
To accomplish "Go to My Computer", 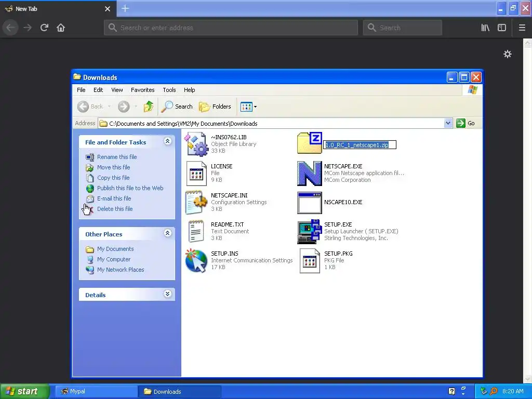I will pyautogui.click(x=114, y=259).
